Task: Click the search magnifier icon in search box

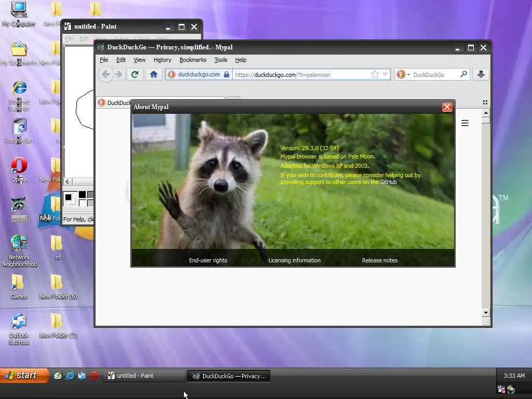Action: point(463,74)
